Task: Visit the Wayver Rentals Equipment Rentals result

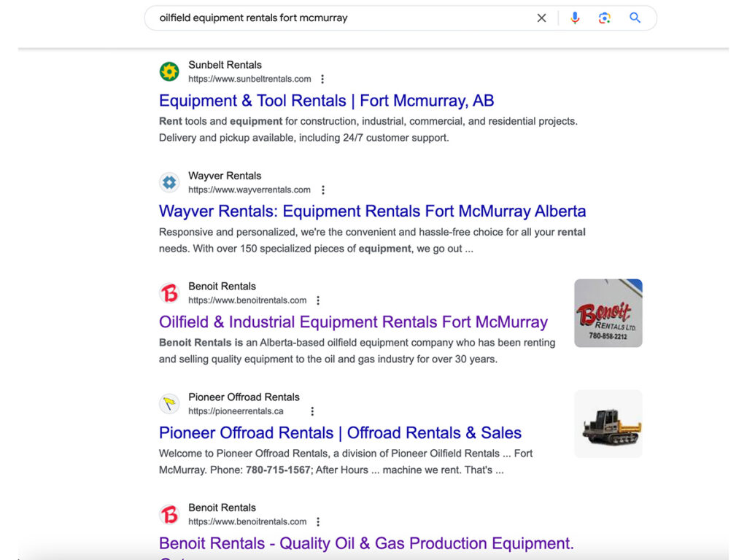Action: (372, 211)
